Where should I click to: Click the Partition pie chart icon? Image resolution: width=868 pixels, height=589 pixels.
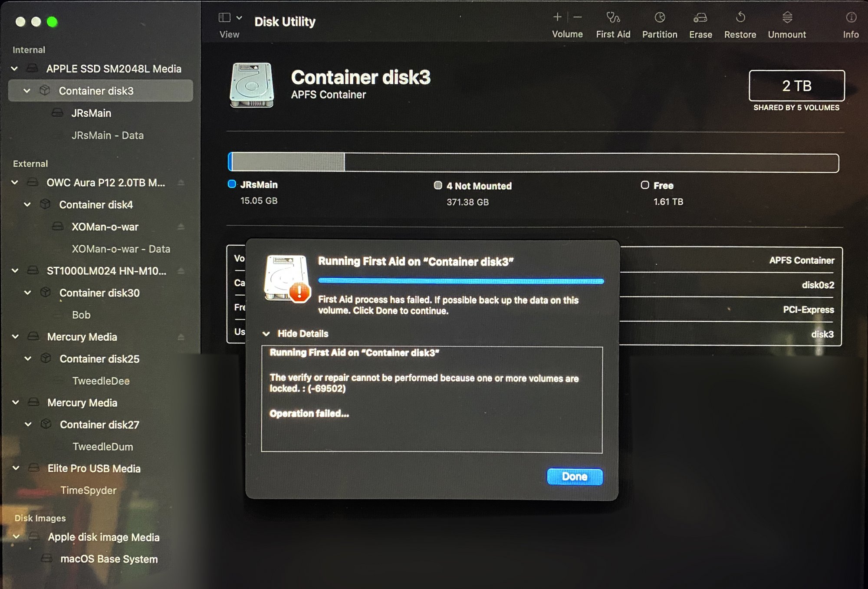tap(659, 18)
